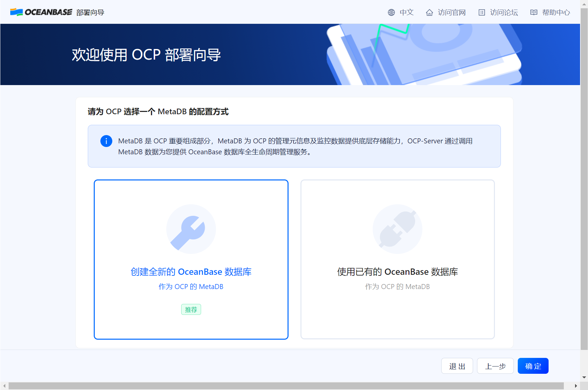588x390 pixels.
Task: Open 访问论坛 link
Action: [x=504, y=13]
